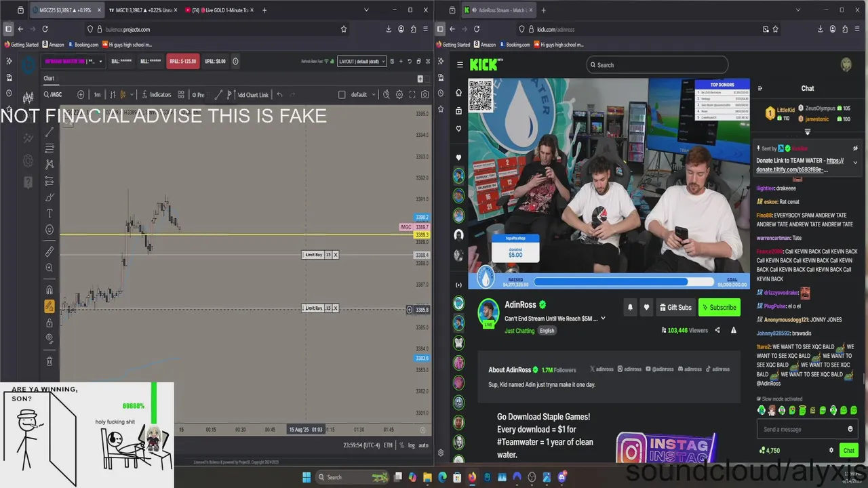Add a compare symbol with plus icon
The height and width of the screenshot is (488, 868).
click(81, 95)
